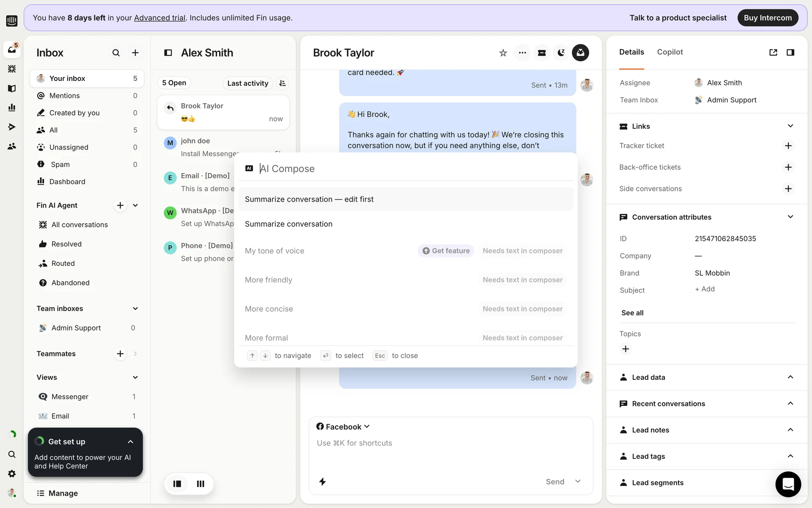812x508 pixels.
Task: Search the inbox with magnifier icon
Action: [116, 53]
